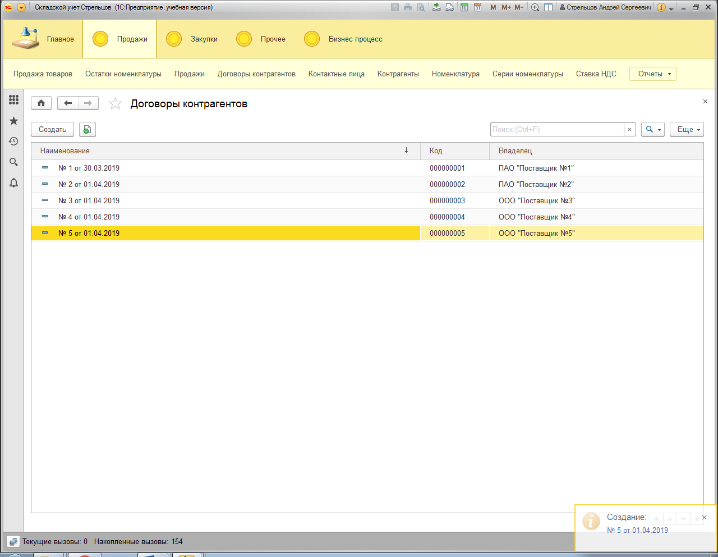Sort by Наименование column header
Image resolution: width=718 pixels, height=557 pixels.
tap(225, 151)
